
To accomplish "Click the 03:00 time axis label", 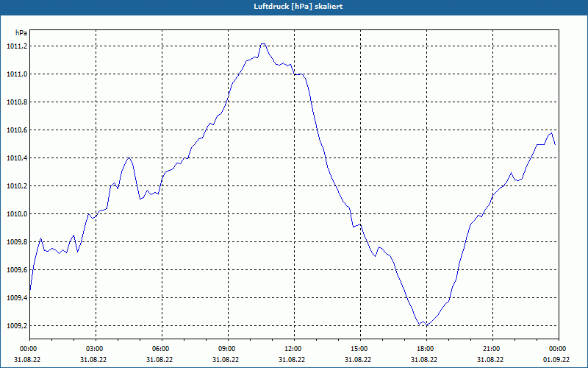I will (96, 349).
